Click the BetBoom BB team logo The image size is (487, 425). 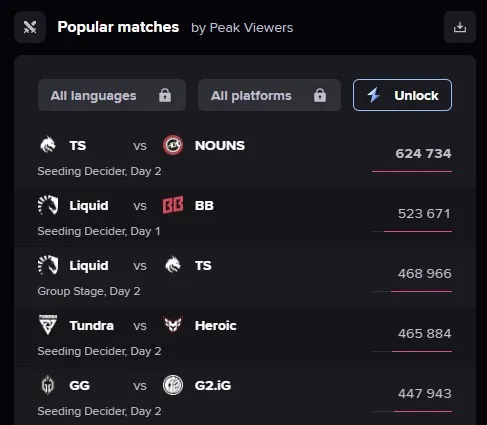tap(173, 205)
